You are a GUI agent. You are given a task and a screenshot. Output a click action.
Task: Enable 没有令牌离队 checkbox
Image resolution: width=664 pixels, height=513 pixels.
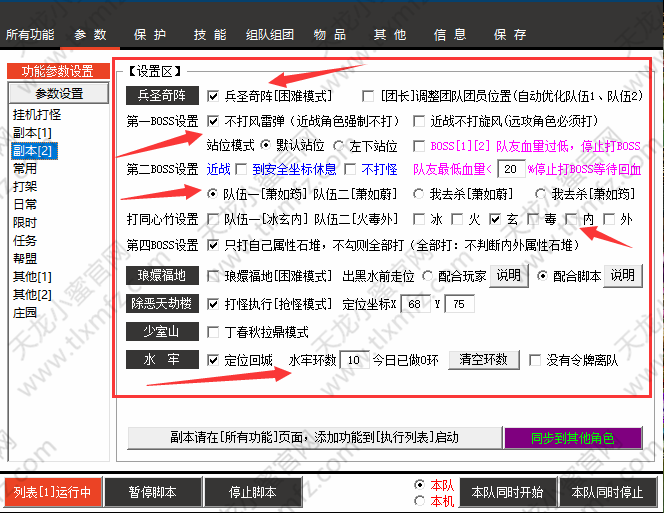[535, 360]
